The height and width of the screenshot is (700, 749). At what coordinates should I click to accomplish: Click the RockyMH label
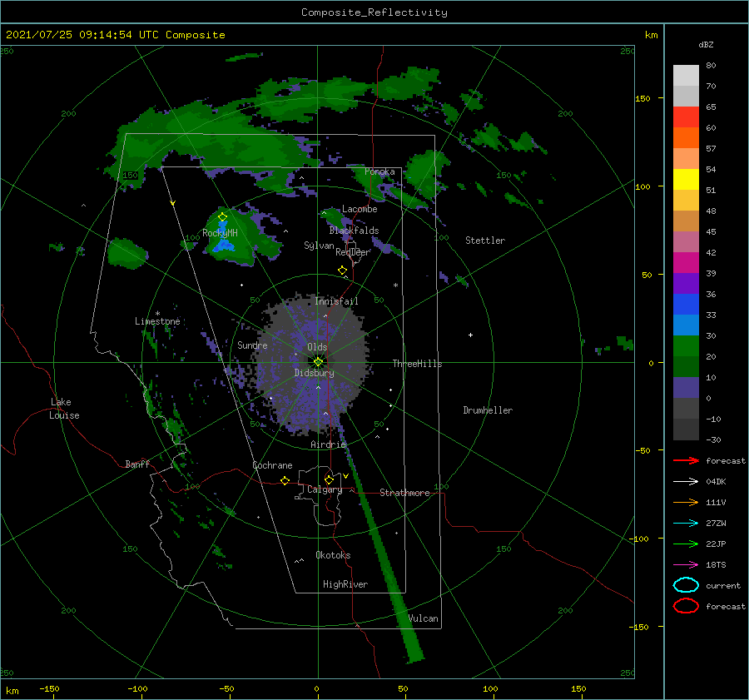click(x=220, y=233)
